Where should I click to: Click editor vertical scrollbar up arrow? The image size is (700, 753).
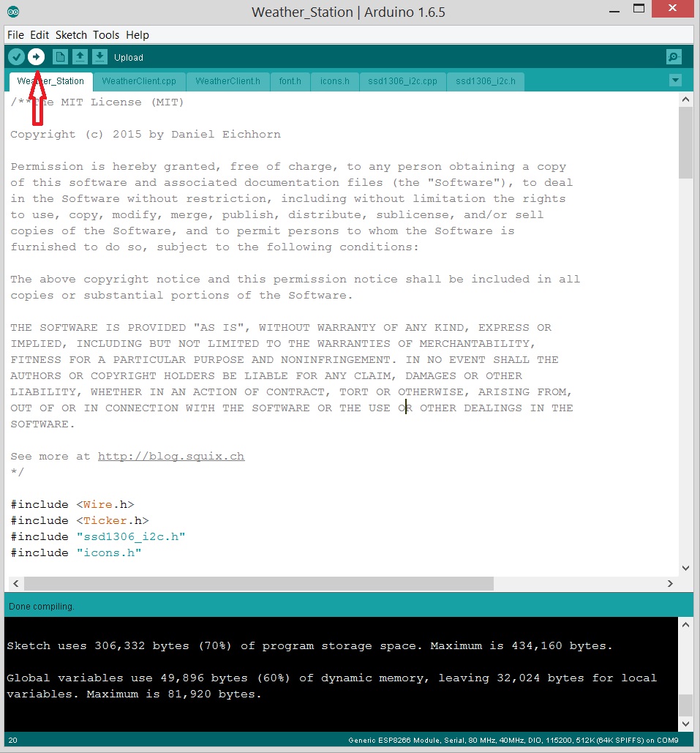point(685,100)
